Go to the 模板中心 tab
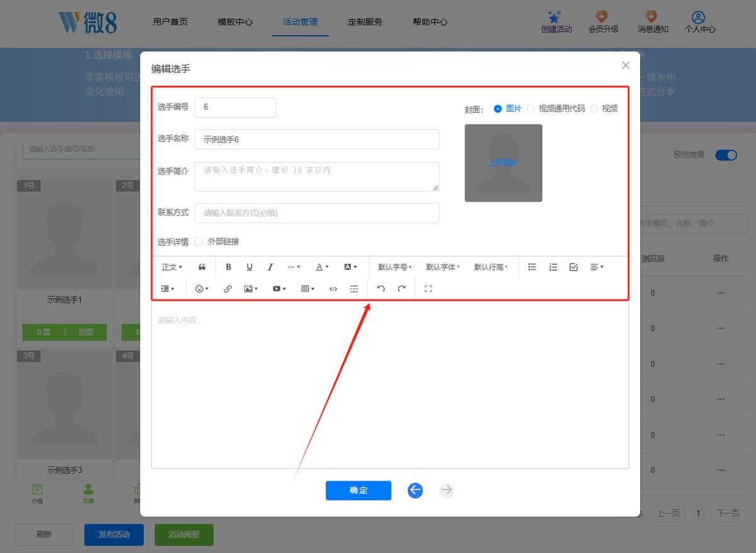 click(235, 21)
